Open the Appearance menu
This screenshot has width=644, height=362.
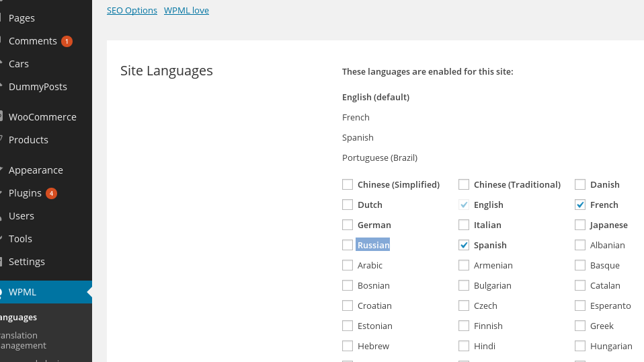tap(36, 170)
